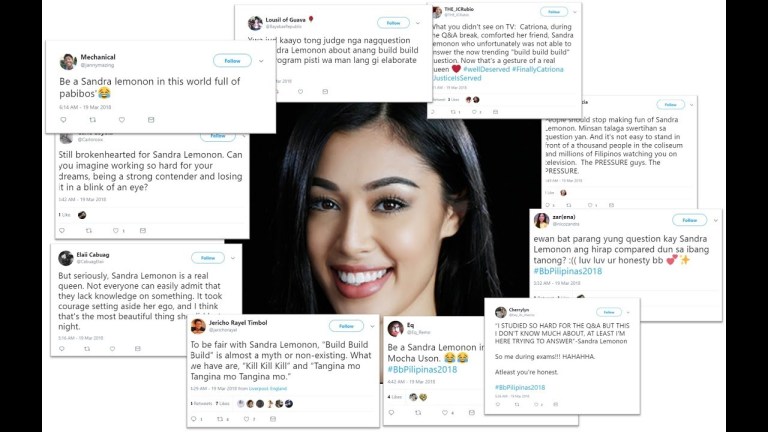The height and width of the screenshot is (432, 768).
Task: Follow Jericho Rayel Timbol
Action: tap(346, 326)
